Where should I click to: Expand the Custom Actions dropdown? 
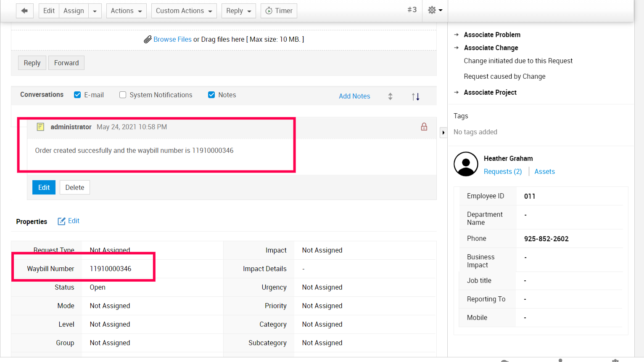184,11
